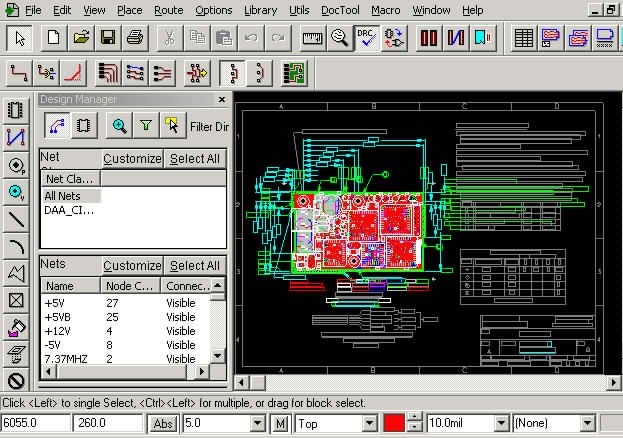Select the Route Manual tool
This screenshot has width=623, height=438.
point(18,73)
